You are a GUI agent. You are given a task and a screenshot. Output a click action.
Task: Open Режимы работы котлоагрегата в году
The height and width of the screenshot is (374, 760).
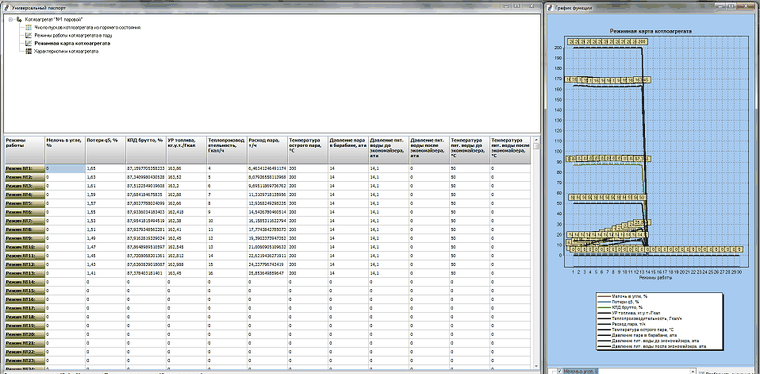72,35
